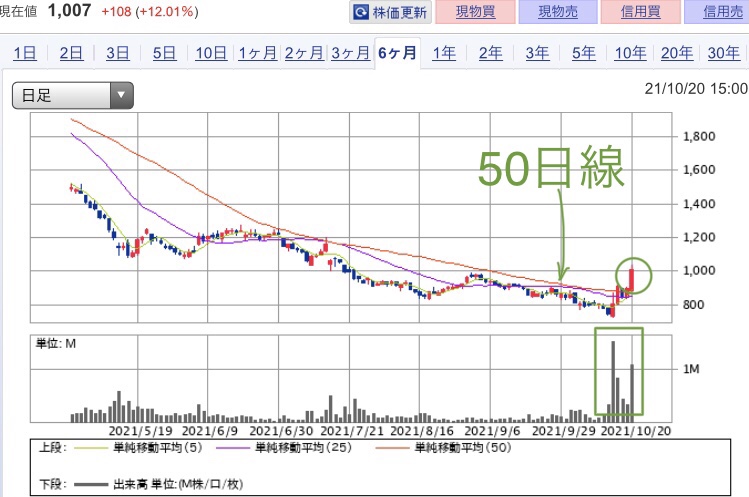Click the 1,800 price axis label

tap(699, 137)
